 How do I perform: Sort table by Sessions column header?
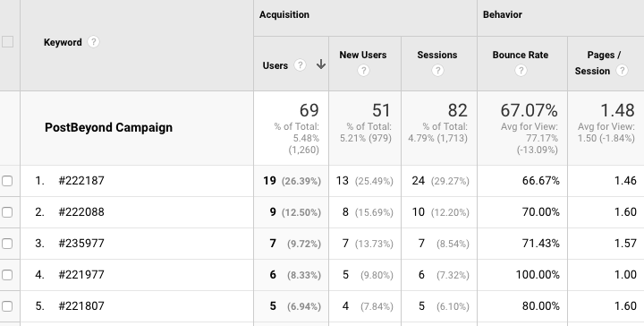coord(437,56)
